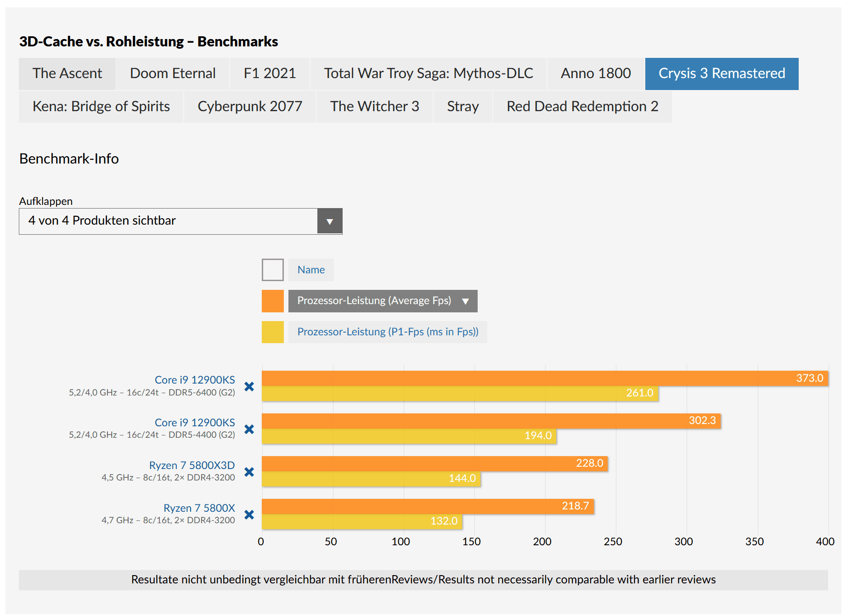Toggle the Name checkbox

tap(273, 270)
